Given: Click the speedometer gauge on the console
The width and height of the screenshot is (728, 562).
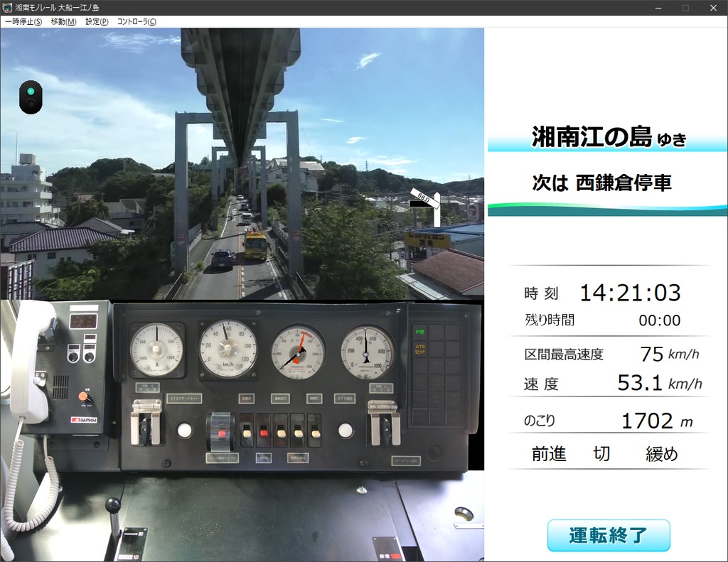Looking at the screenshot, I should (226, 348).
